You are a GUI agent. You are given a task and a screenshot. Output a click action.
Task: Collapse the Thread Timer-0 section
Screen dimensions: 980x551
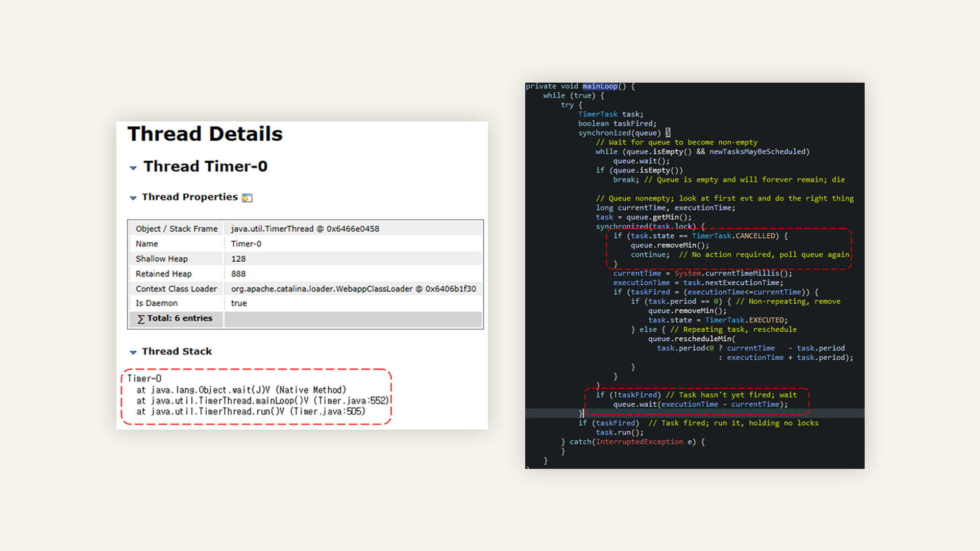tap(133, 168)
